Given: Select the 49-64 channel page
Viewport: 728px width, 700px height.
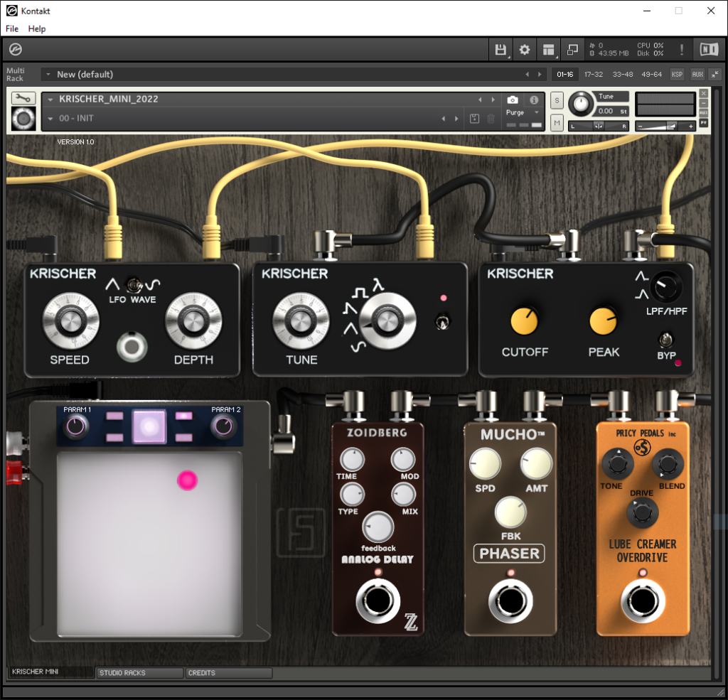Looking at the screenshot, I should (x=651, y=75).
